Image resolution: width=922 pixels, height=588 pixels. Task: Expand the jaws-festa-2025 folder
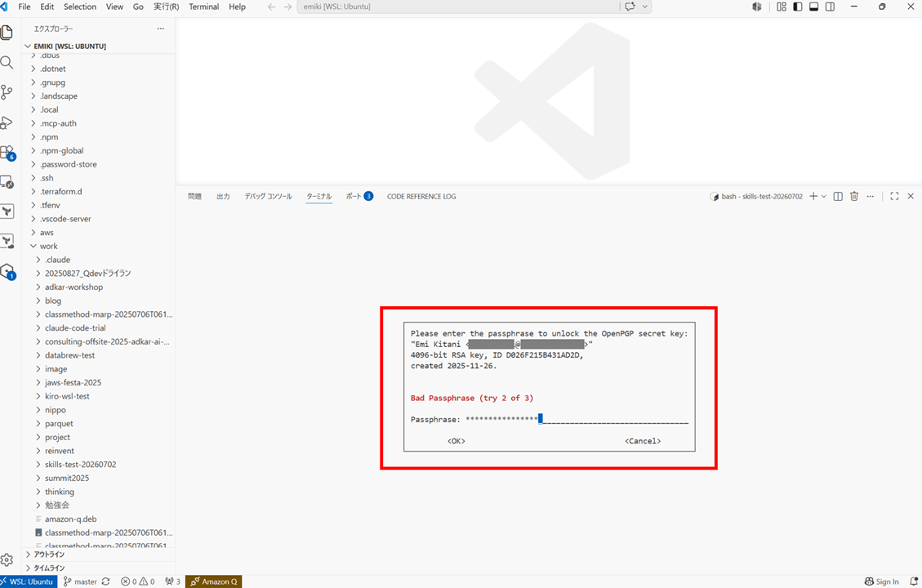pos(99,382)
